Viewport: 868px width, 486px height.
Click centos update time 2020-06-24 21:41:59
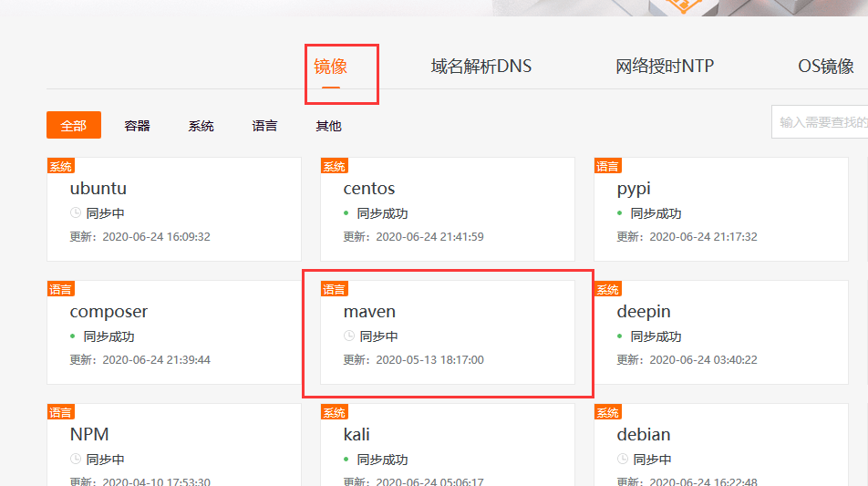click(429, 237)
